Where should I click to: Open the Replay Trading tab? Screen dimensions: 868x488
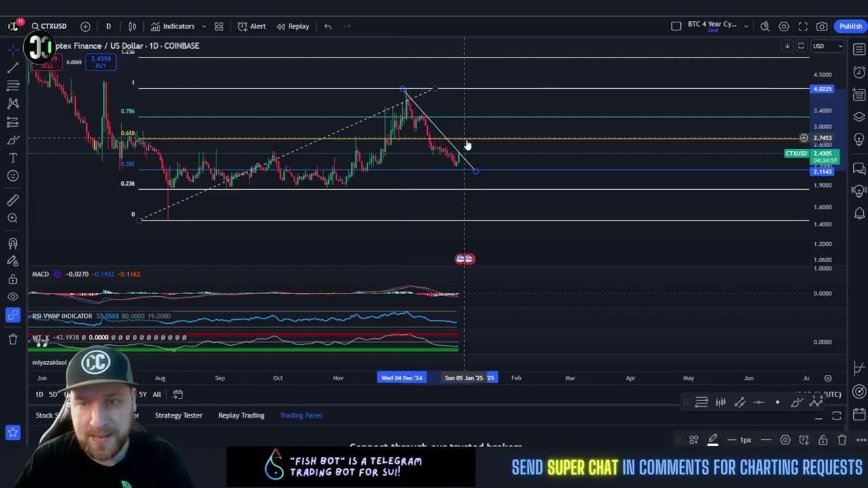coord(241,415)
